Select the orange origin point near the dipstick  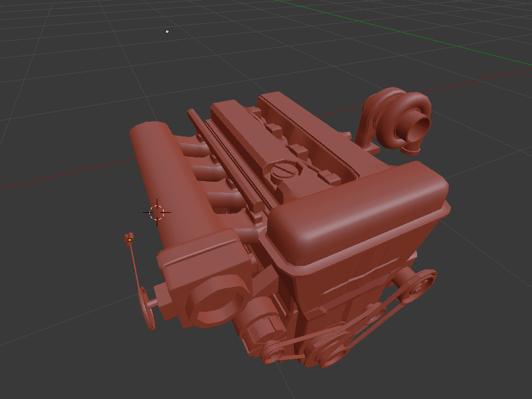click(x=130, y=240)
